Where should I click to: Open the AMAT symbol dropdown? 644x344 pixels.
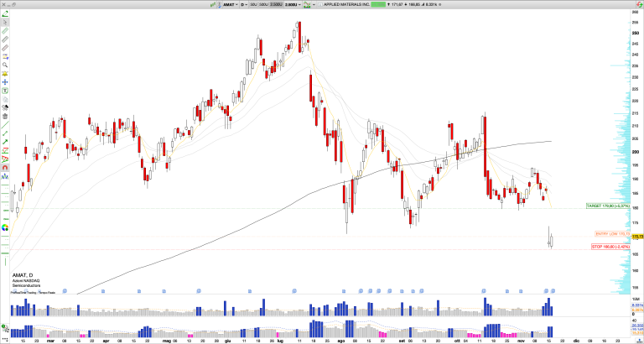(x=229, y=4)
